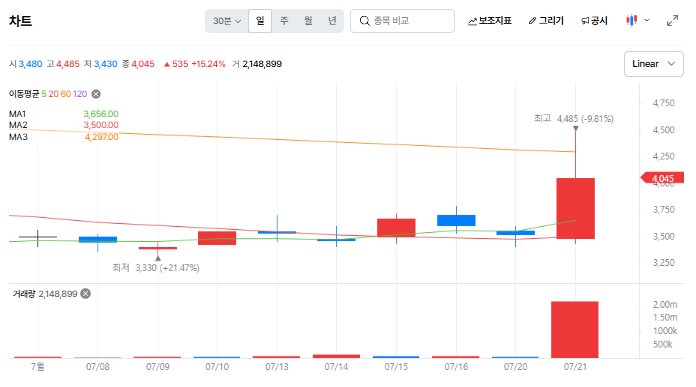Image resolution: width=696 pixels, height=387 pixels.
Task: Click the 07/10 red candlestick
Action: pyautogui.click(x=217, y=238)
